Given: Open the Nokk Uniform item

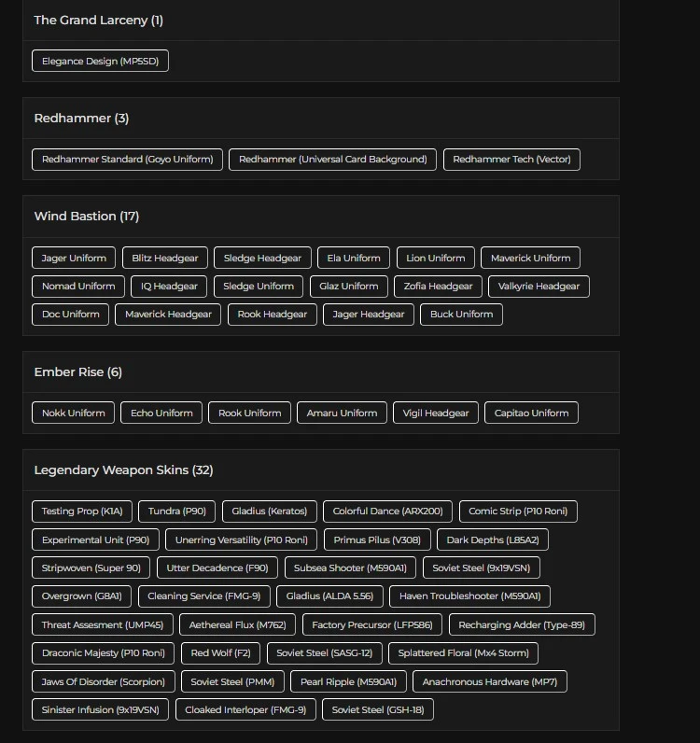Looking at the screenshot, I should tap(74, 414).
